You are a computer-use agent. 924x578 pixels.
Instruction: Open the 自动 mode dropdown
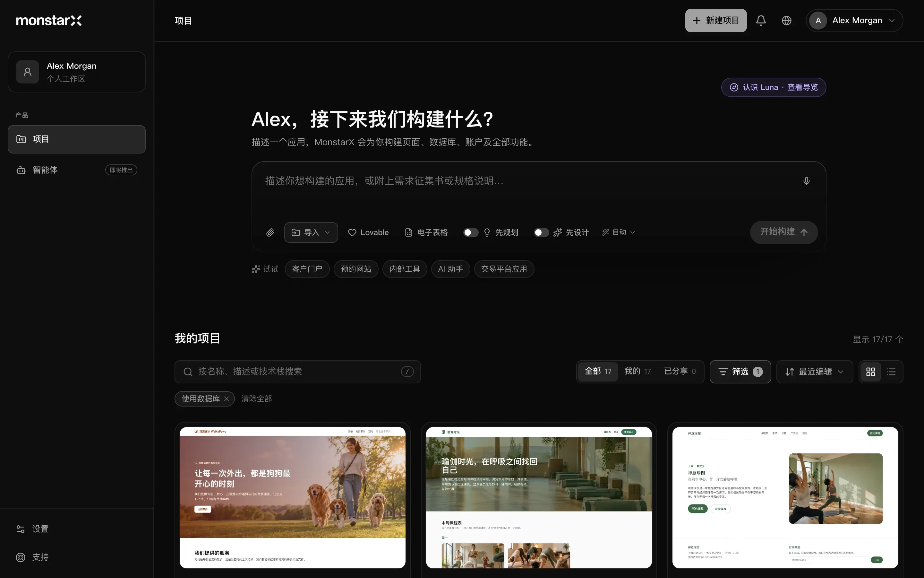tap(619, 232)
